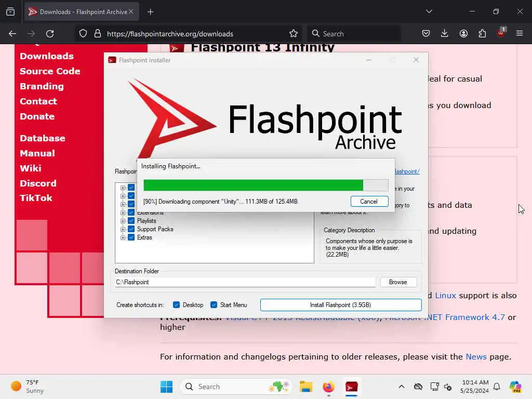Viewport: 532px width, 399px height.
Task: Expand the Extras tree node
Action: point(123,237)
